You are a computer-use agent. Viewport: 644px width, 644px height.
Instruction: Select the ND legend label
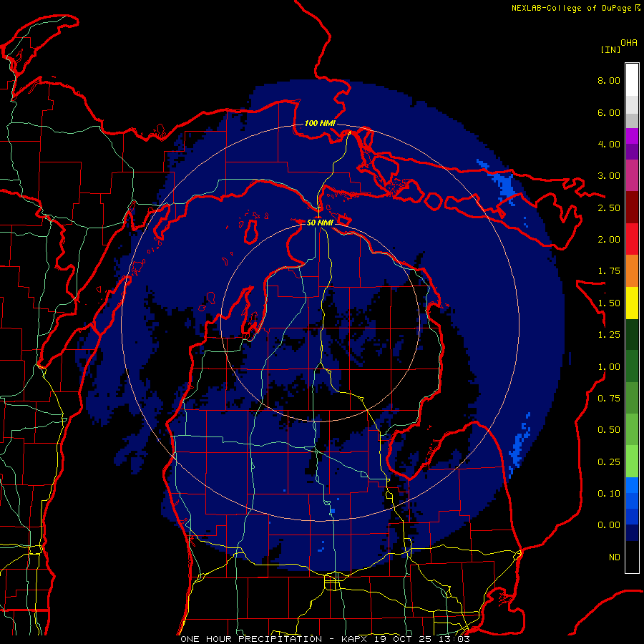coord(615,557)
